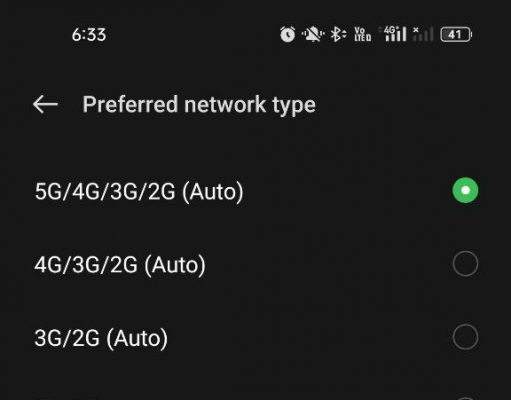Choose the 3G/2G (Auto) option label

click(101, 338)
